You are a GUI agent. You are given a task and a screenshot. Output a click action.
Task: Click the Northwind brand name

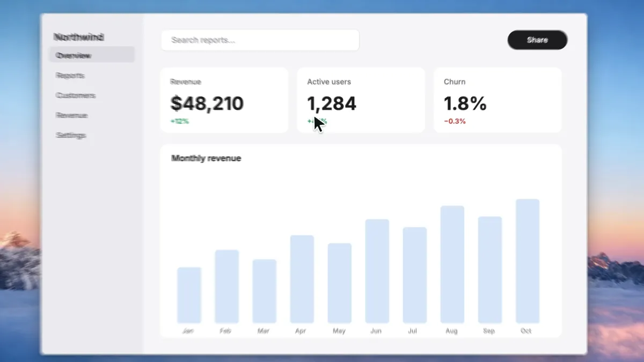coord(79,37)
